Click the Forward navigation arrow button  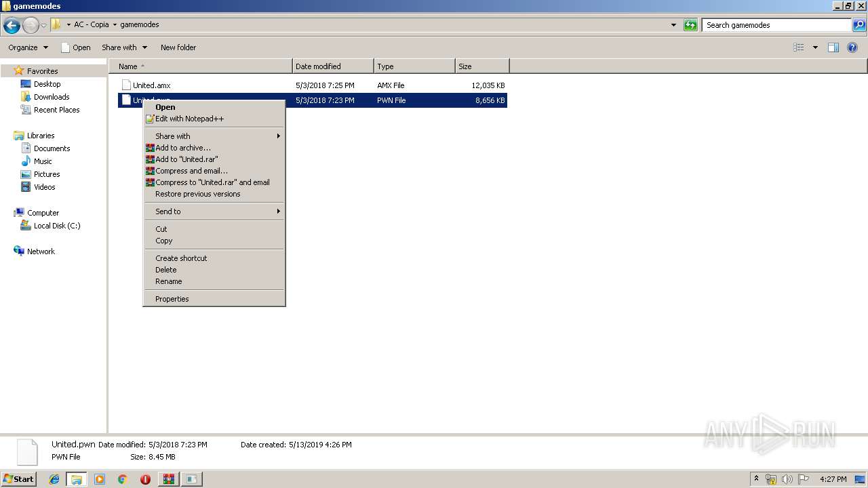point(31,26)
